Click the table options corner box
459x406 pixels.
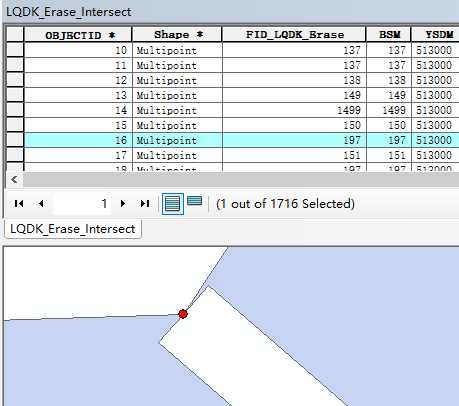pyautogui.click(x=15, y=34)
